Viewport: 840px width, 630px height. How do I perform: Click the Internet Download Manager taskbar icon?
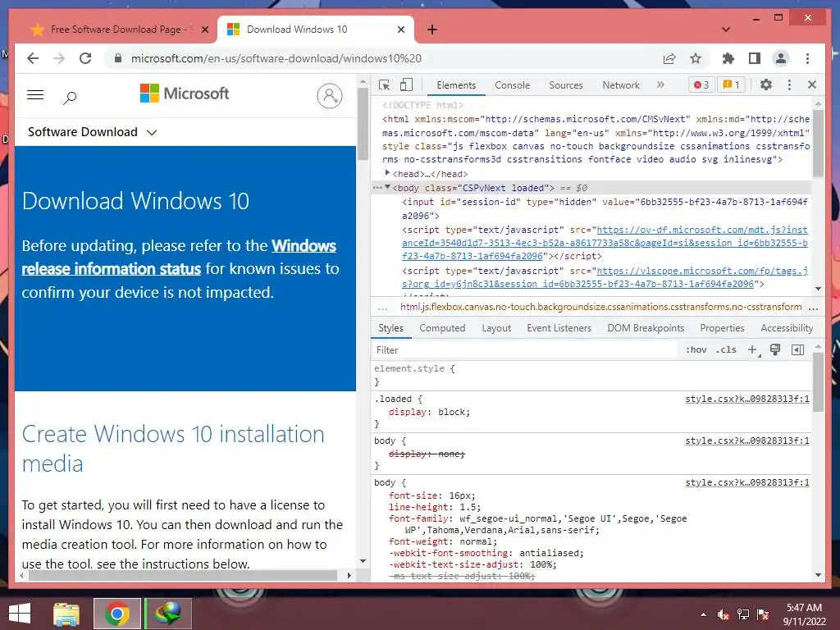pyautogui.click(x=167, y=614)
